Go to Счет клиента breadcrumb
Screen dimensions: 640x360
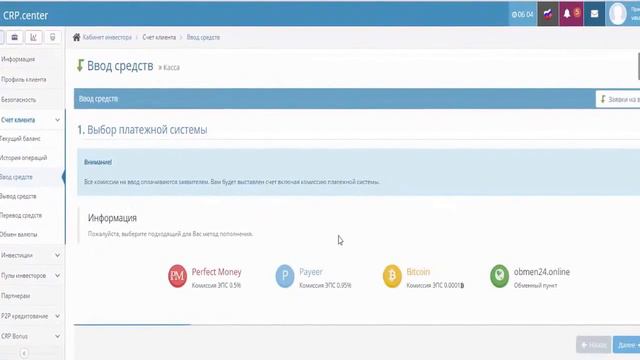pyautogui.click(x=159, y=37)
